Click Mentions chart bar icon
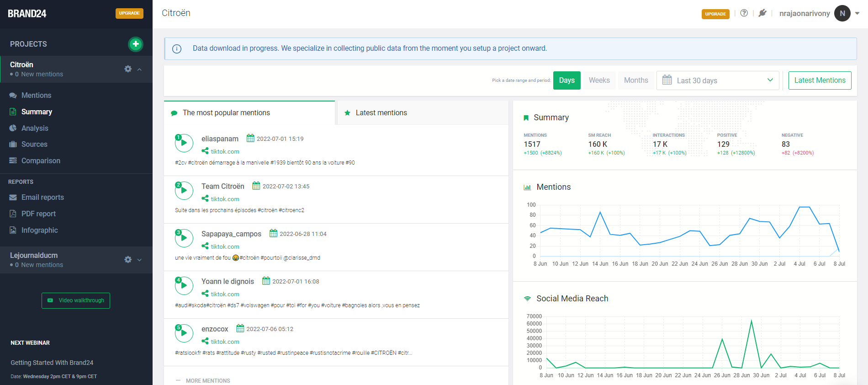The width and height of the screenshot is (868, 385). pyautogui.click(x=527, y=187)
